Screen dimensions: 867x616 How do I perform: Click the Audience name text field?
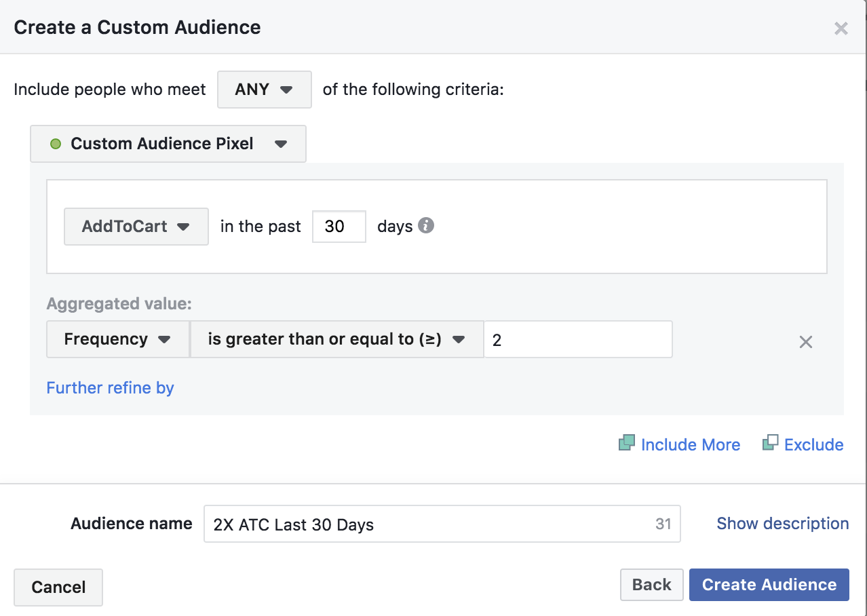point(442,524)
